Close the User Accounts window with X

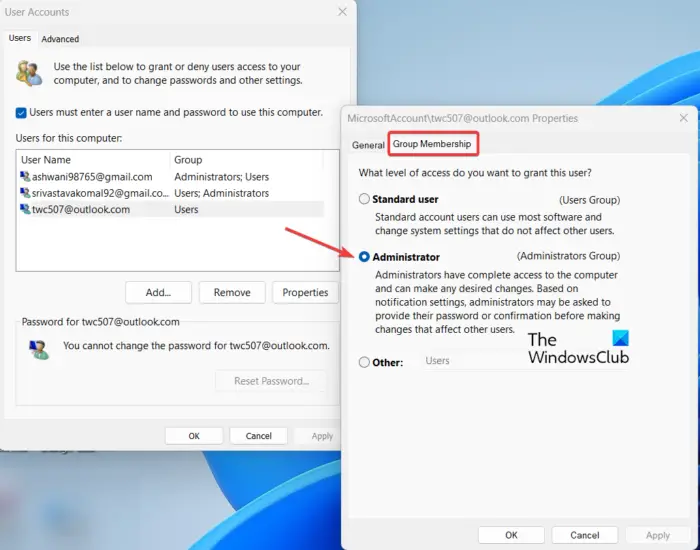(x=342, y=12)
